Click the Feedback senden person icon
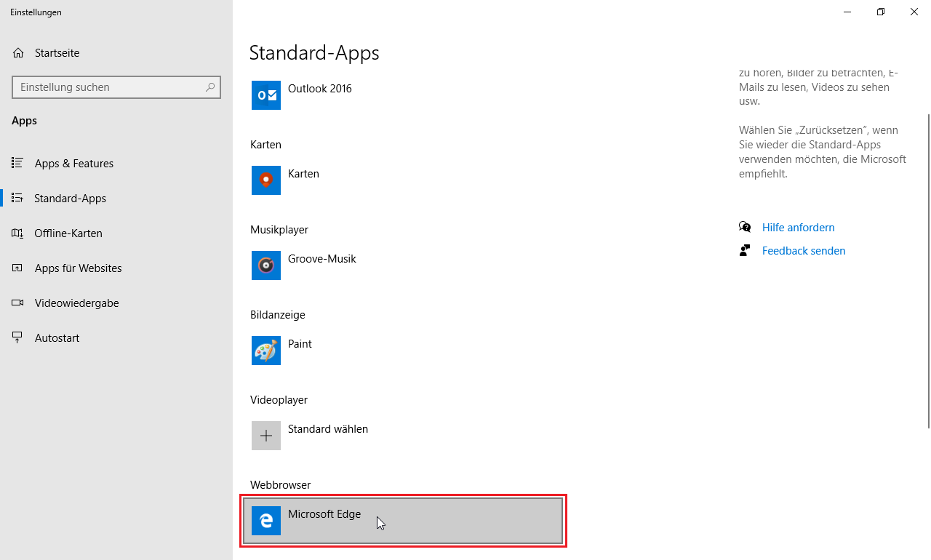This screenshot has height=560, width=931. pyautogui.click(x=745, y=251)
